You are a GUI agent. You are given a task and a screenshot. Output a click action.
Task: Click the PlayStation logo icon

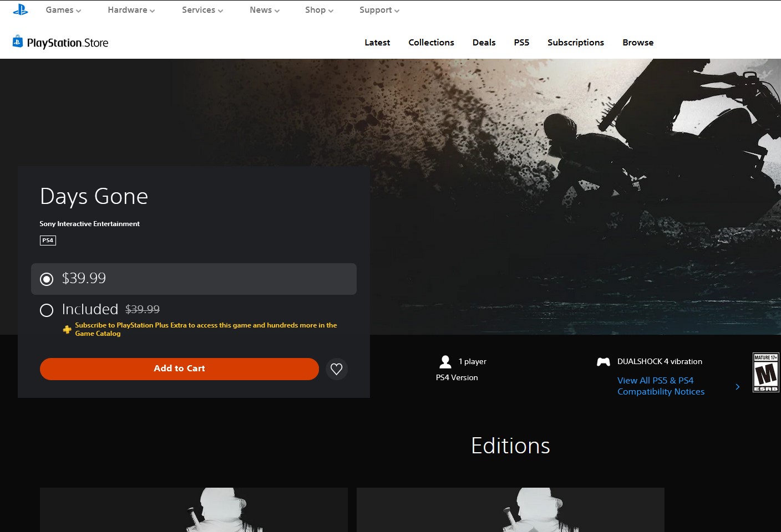pyautogui.click(x=21, y=9)
